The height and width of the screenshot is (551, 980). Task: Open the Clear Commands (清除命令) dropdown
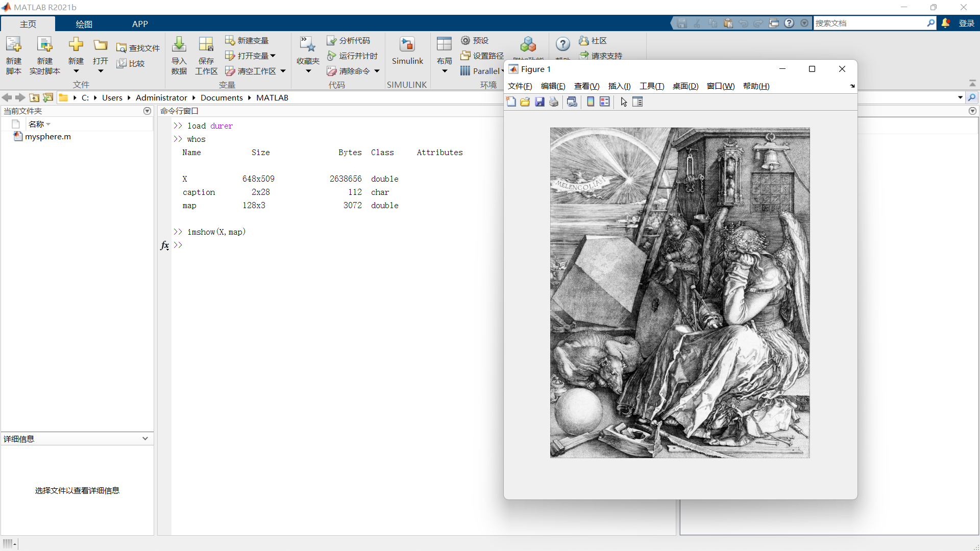377,71
